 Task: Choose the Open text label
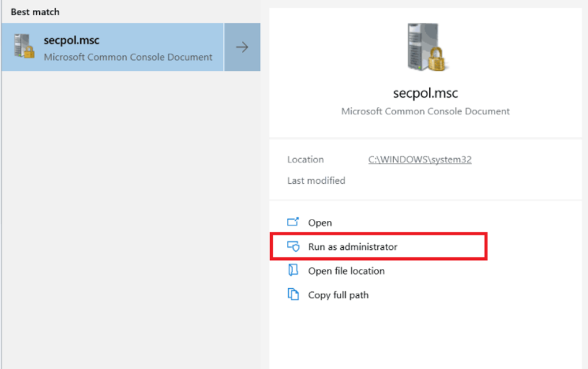320,223
